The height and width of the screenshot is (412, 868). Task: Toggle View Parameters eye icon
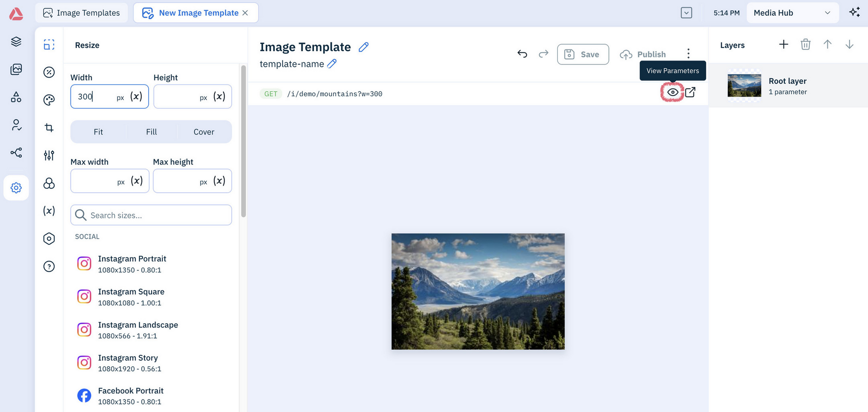tap(673, 92)
